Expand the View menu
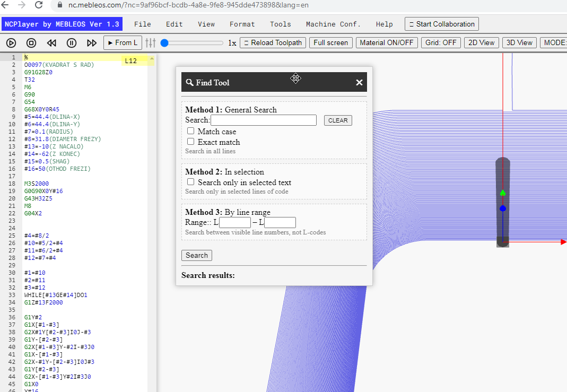Image resolution: width=567 pixels, height=392 pixels. (206, 24)
